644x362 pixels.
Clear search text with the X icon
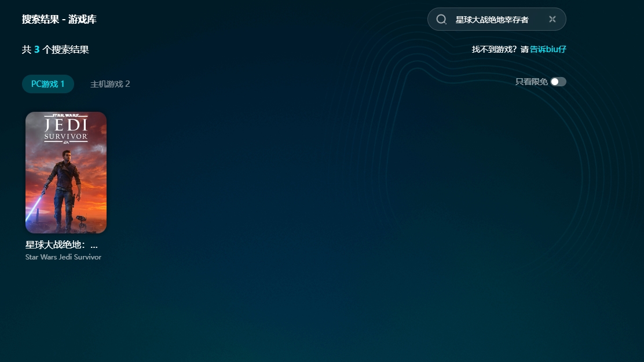(552, 20)
